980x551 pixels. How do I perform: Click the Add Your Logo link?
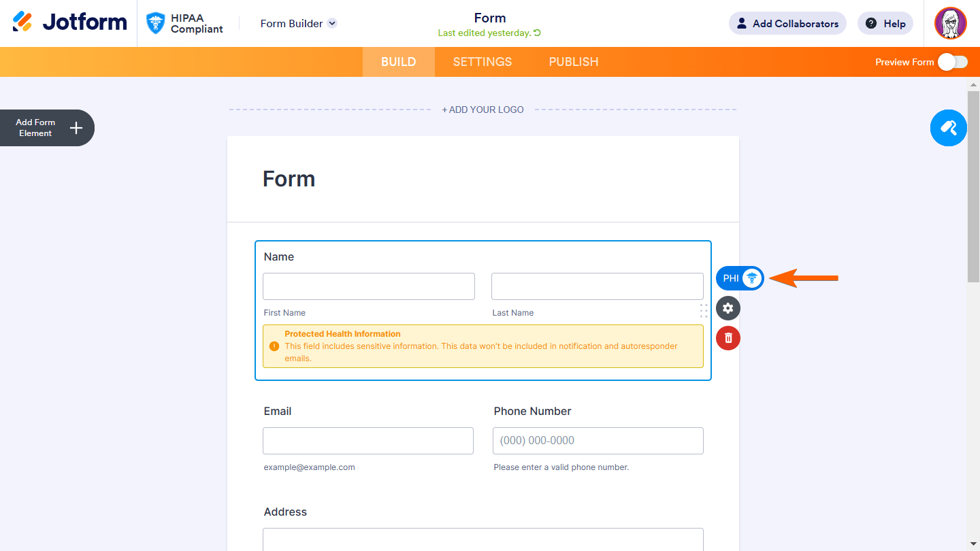(483, 110)
